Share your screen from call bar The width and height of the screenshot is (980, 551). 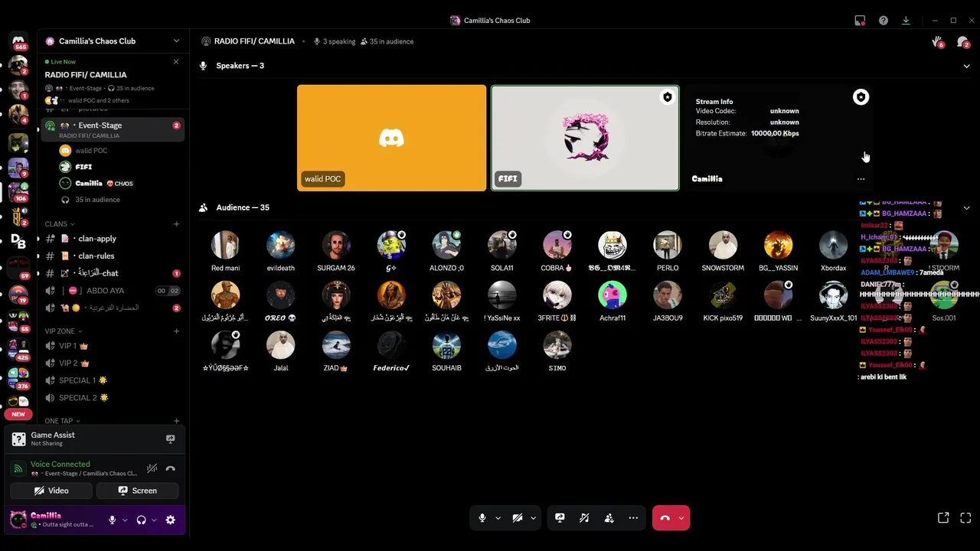click(560, 518)
